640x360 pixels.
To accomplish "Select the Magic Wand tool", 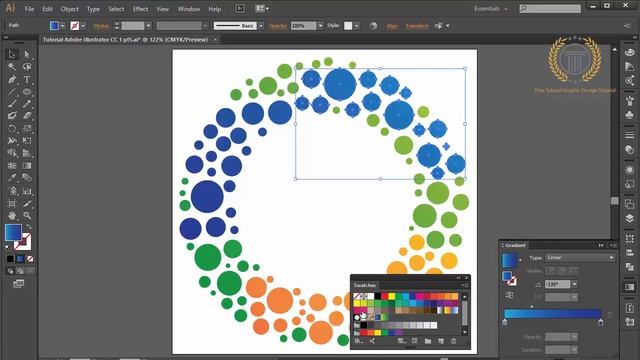I will (11, 67).
